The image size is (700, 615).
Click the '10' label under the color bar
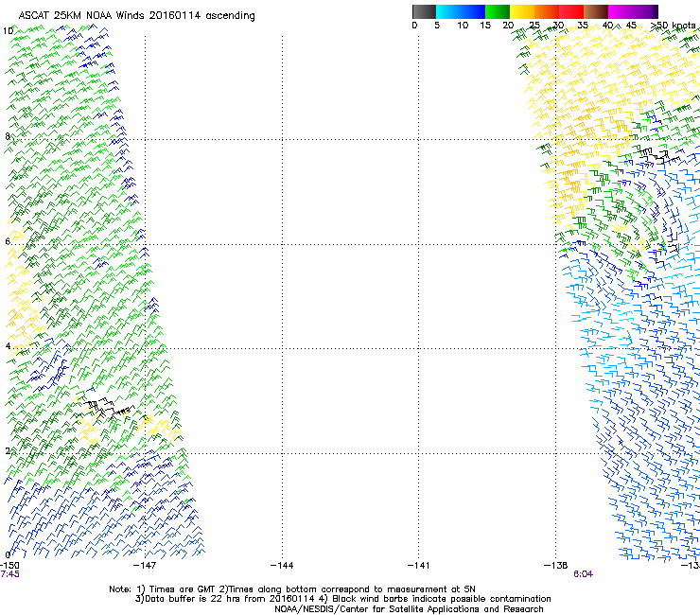463,25
